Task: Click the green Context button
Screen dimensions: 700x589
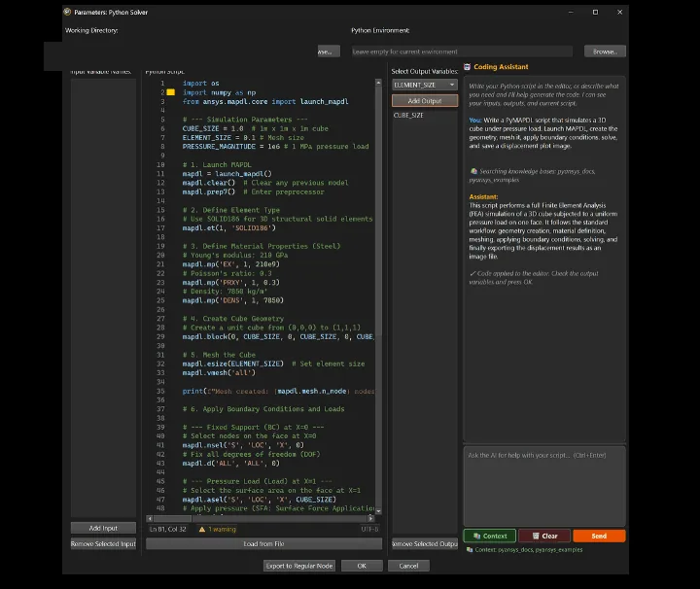Action: pos(490,536)
